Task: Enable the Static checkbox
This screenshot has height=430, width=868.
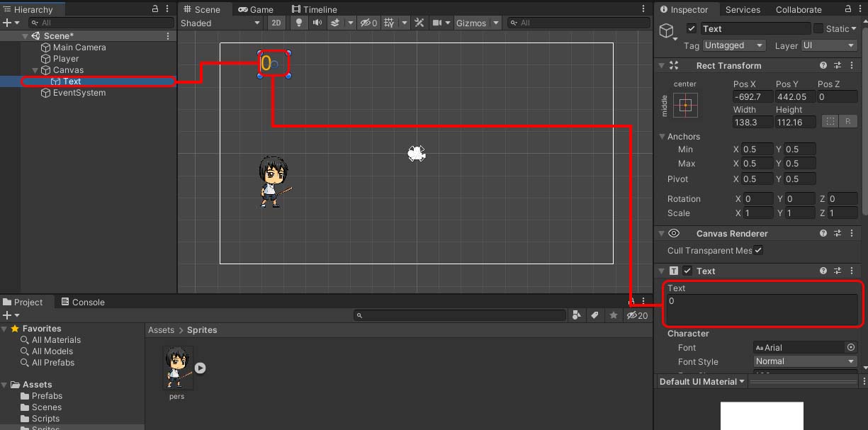Action: (818, 29)
